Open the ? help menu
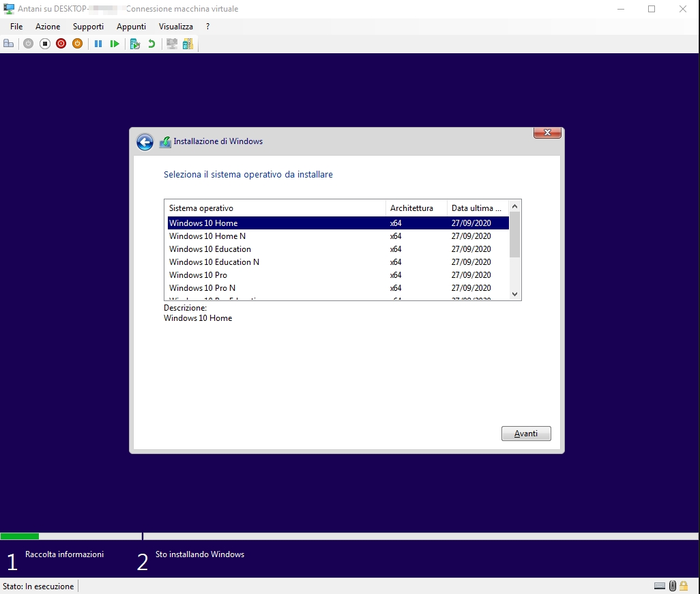700x594 pixels. (x=207, y=27)
